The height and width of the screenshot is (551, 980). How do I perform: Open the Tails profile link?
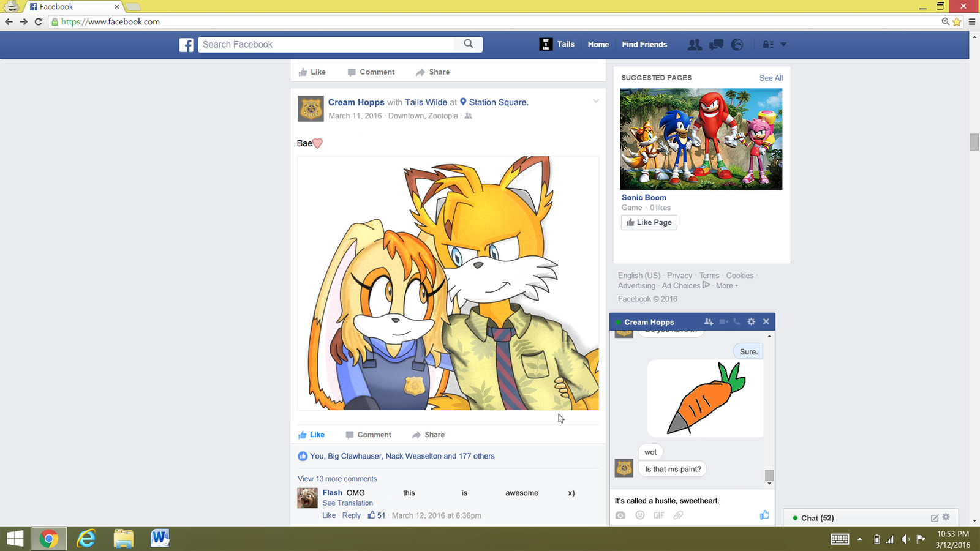pos(565,45)
